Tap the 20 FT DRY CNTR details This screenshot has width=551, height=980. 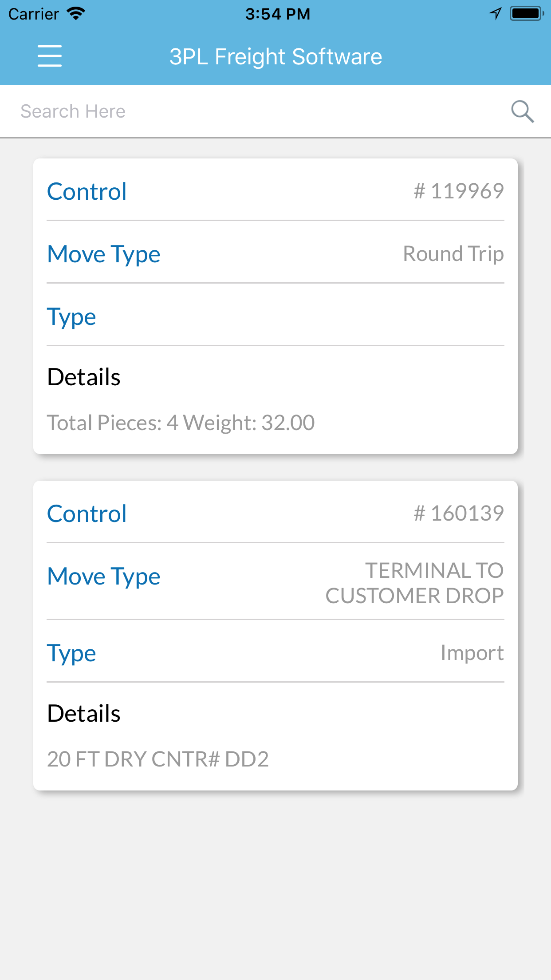tap(158, 759)
